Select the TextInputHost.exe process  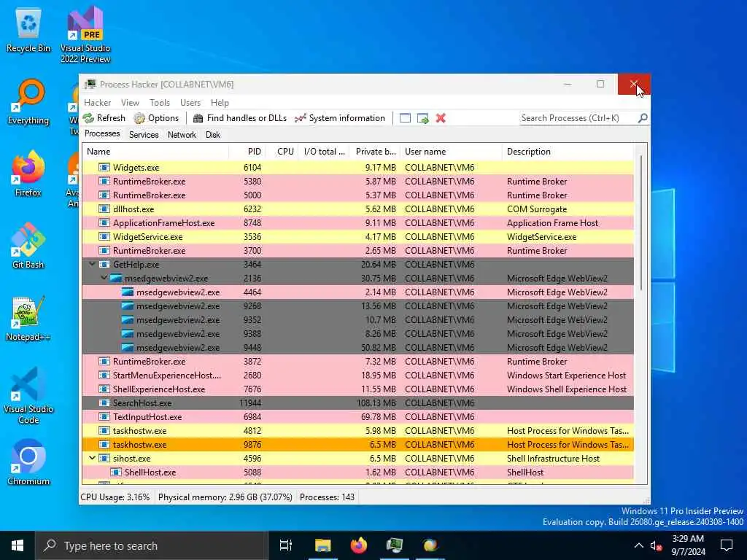point(357,416)
